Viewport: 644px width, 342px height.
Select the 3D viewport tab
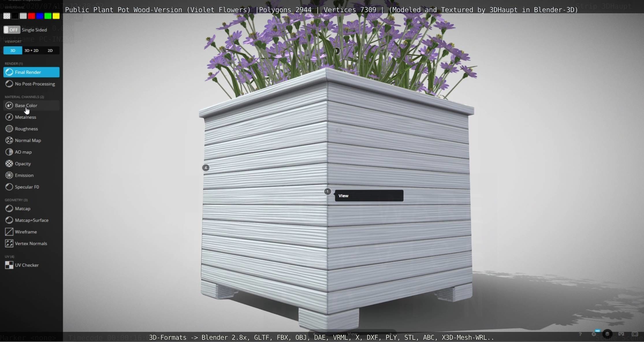coord(13,51)
